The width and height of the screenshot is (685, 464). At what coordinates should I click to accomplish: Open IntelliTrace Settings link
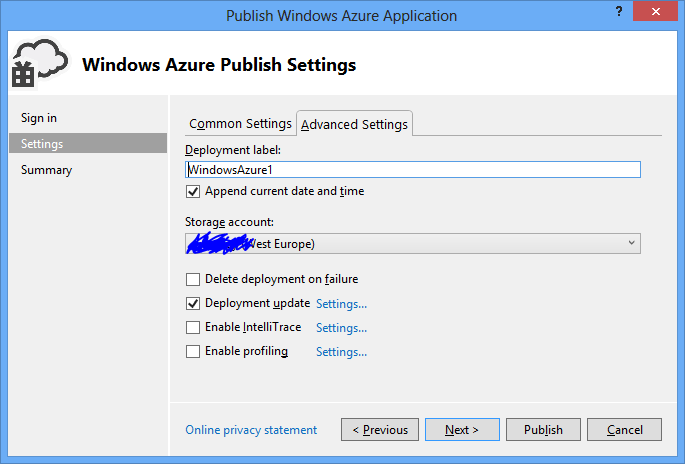[x=341, y=328]
